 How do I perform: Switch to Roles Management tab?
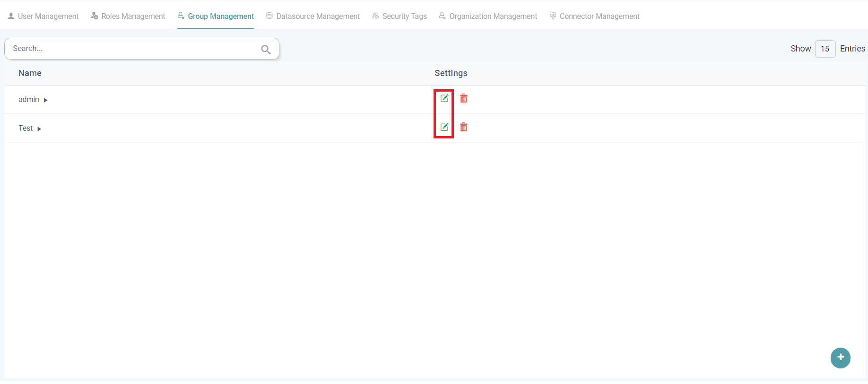(x=128, y=16)
